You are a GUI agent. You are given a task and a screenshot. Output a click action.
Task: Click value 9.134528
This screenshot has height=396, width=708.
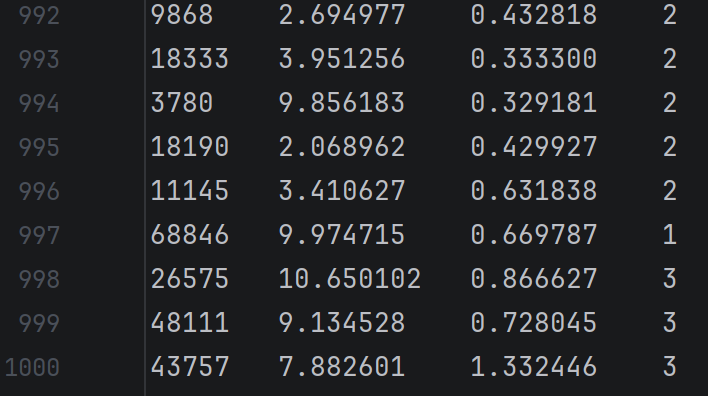[342, 322]
